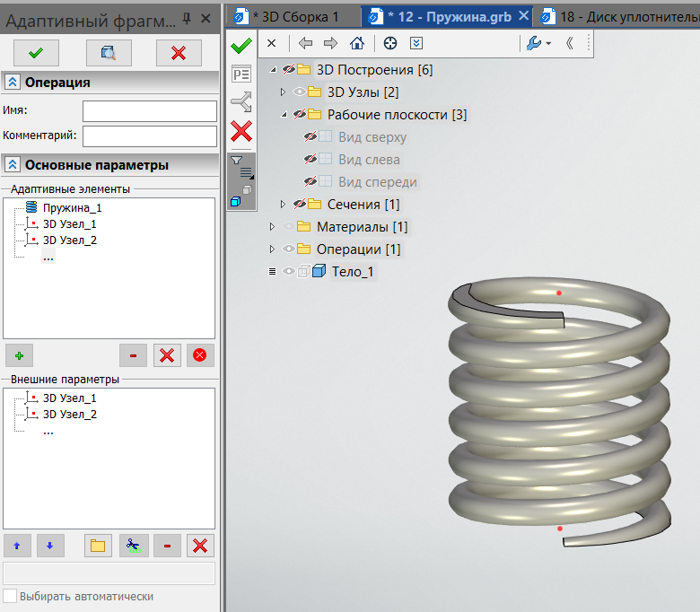Focus the Комментарий input field

[150, 136]
